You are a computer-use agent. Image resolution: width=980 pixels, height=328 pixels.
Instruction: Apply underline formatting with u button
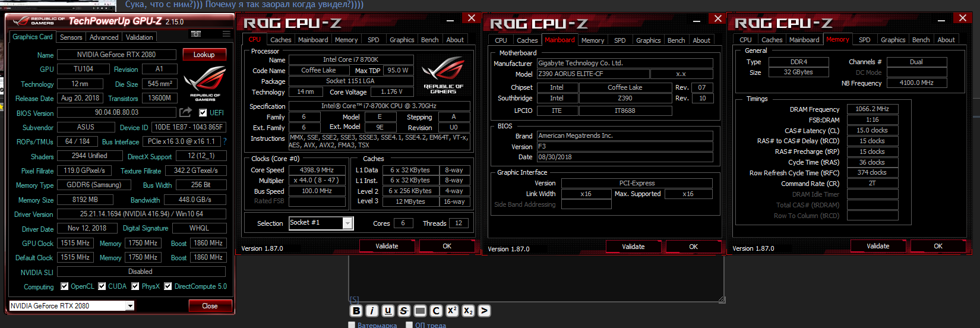click(x=388, y=310)
